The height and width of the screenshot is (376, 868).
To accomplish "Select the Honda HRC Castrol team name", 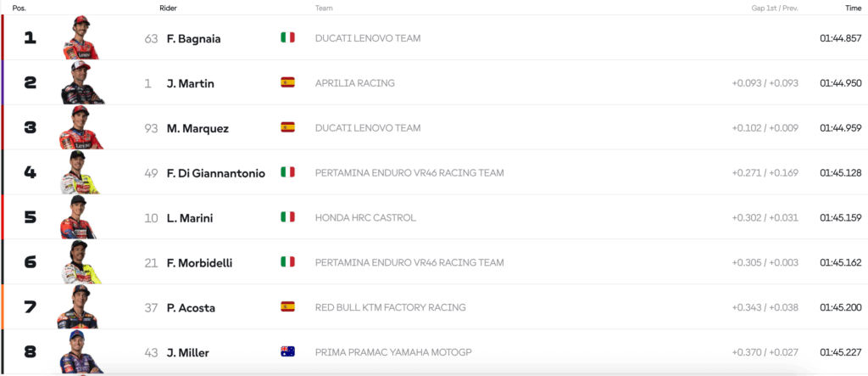I will pyautogui.click(x=365, y=218).
